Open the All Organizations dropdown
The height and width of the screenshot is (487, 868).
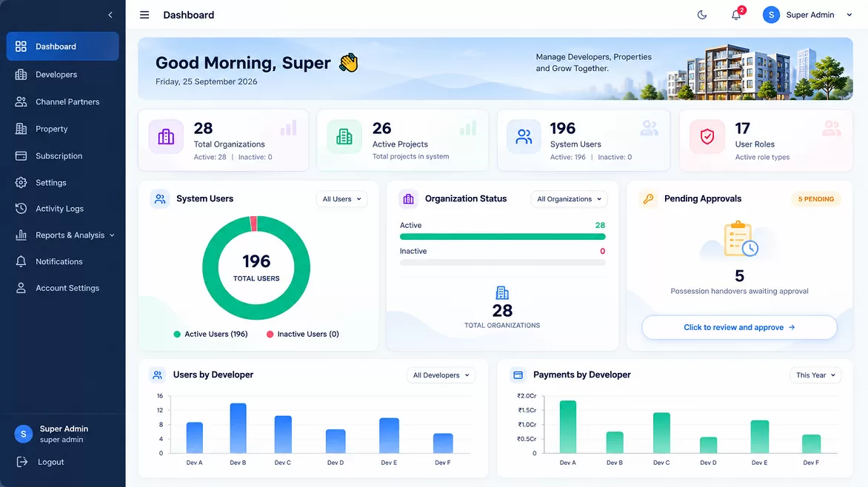pos(569,199)
